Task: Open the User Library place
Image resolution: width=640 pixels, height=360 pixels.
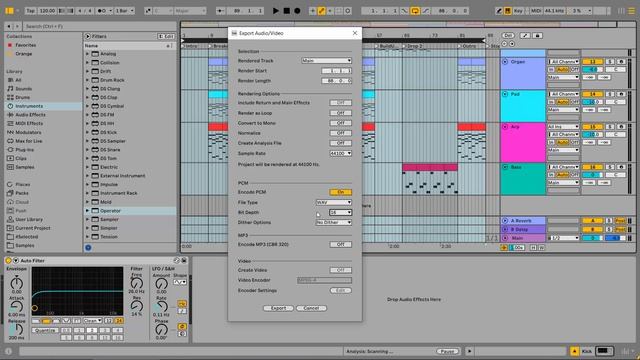Action: tap(29, 219)
